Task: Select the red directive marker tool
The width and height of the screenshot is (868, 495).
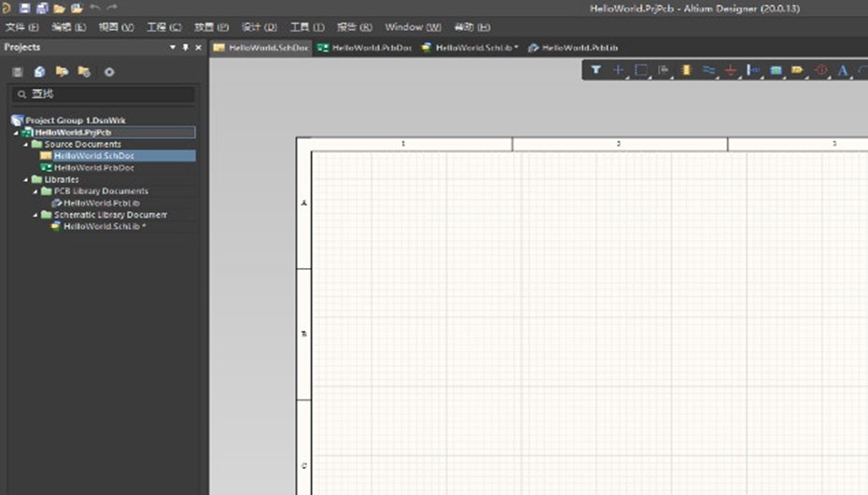Action: click(821, 70)
